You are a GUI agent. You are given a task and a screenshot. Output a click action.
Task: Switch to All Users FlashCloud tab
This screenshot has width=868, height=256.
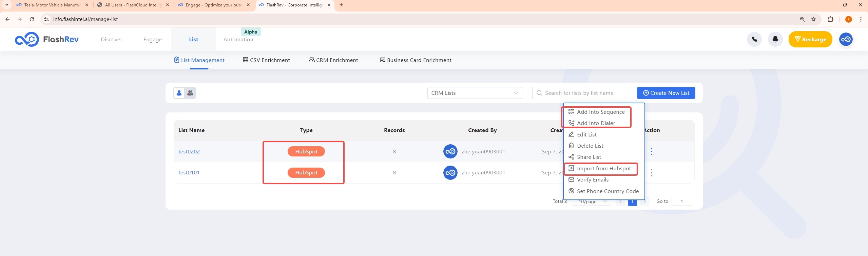coord(133,5)
